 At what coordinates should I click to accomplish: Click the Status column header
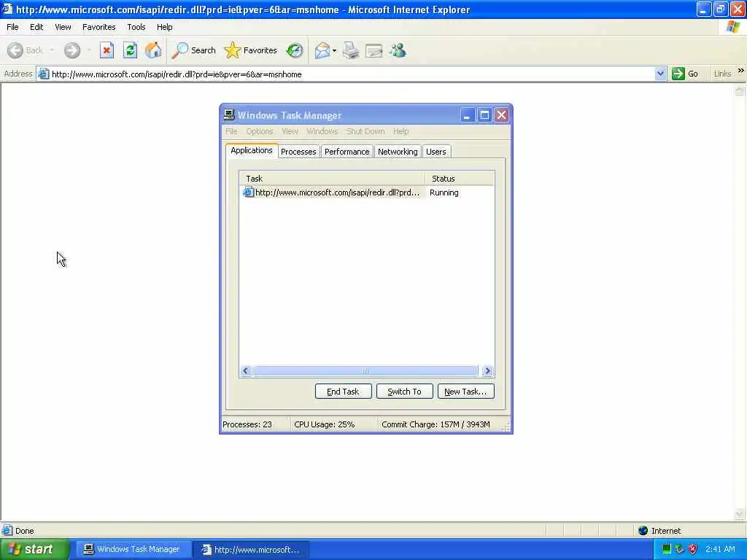(460, 179)
